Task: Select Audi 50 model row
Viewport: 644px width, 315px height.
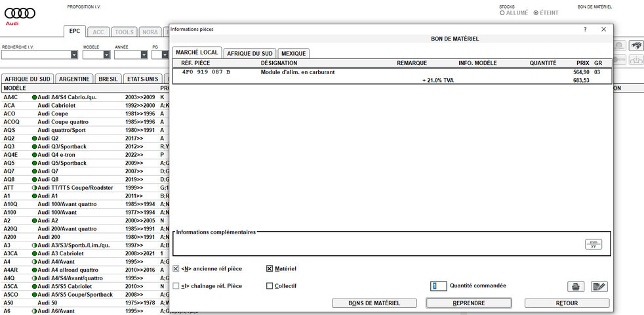Action: coord(84,303)
